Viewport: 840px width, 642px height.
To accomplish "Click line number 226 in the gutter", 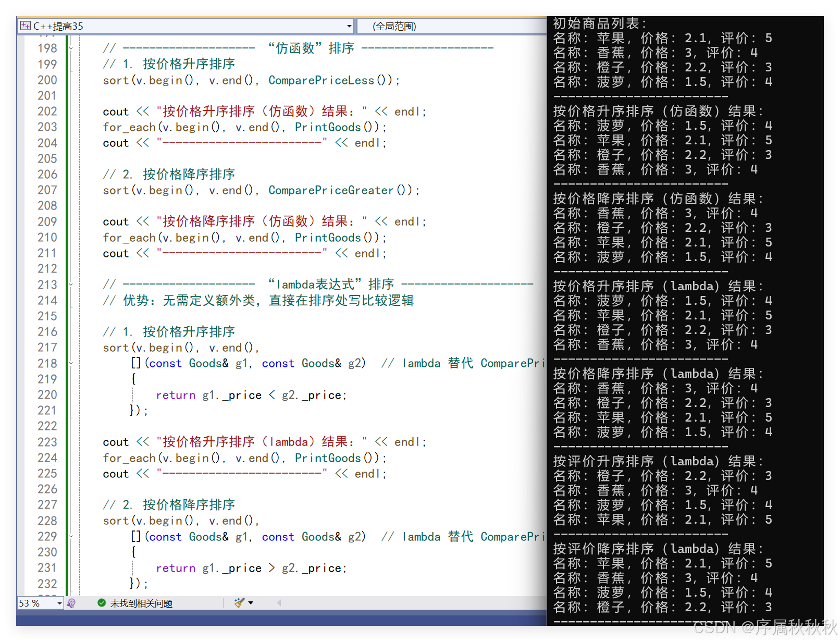I will coord(47,489).
